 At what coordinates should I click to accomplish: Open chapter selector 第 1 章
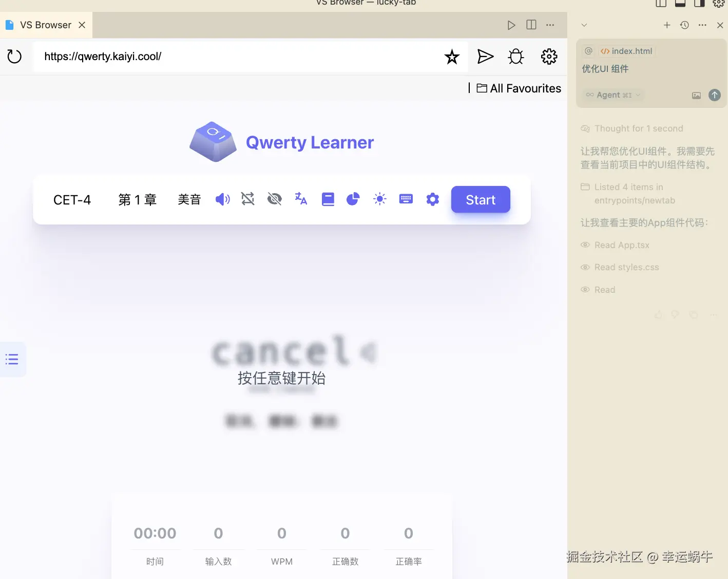click(137, 200)
